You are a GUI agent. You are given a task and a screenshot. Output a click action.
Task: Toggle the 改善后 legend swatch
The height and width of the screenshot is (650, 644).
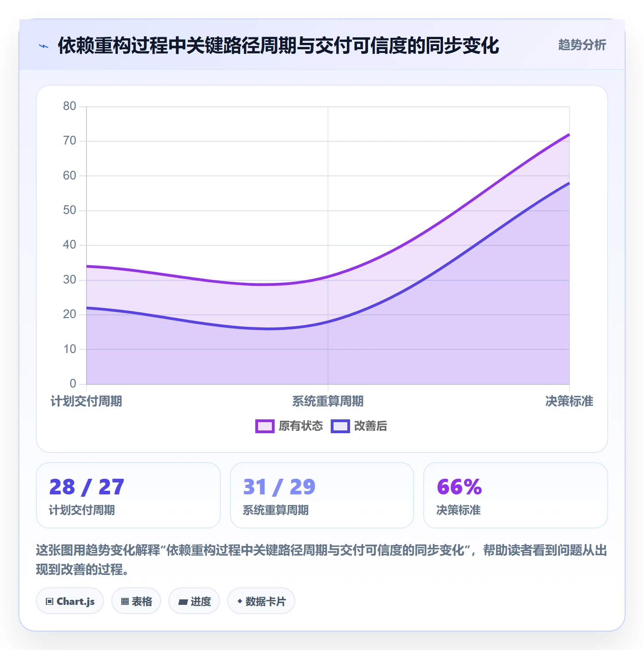[340, 426]
